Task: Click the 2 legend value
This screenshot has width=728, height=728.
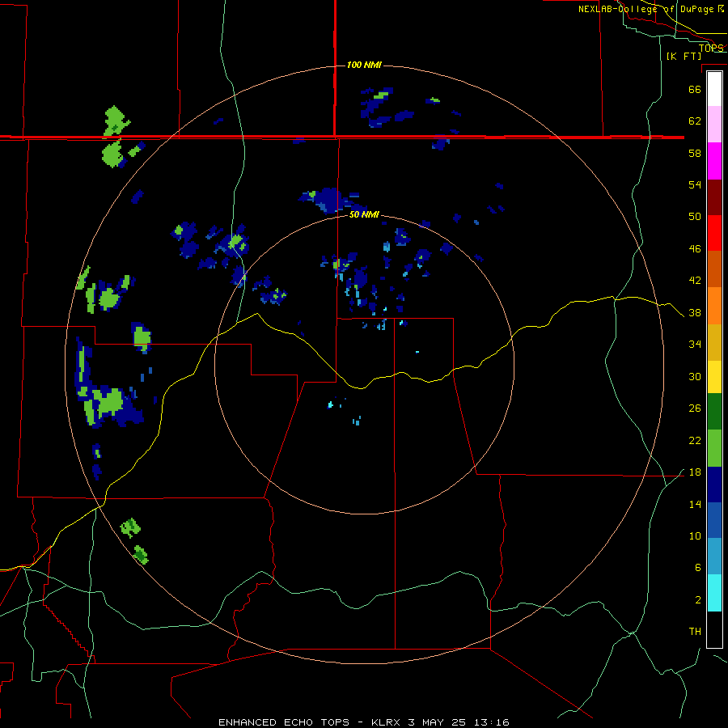Action: point(697,600)
